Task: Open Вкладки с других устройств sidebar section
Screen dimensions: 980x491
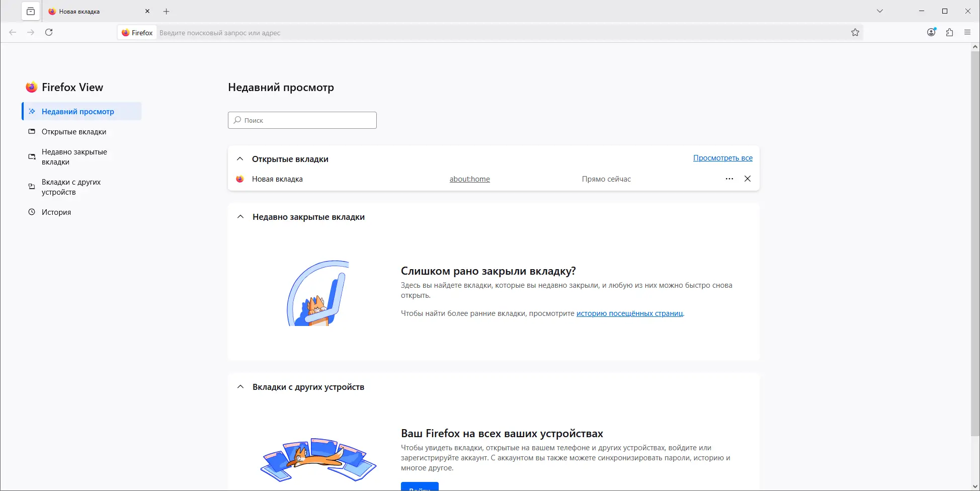Action: pos(81,187)
